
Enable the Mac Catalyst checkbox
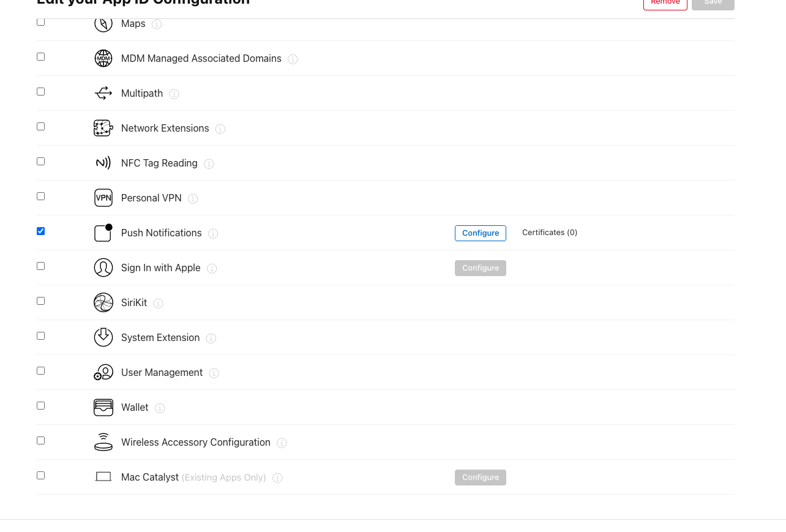pyautogui.click(x=41, y=475)
